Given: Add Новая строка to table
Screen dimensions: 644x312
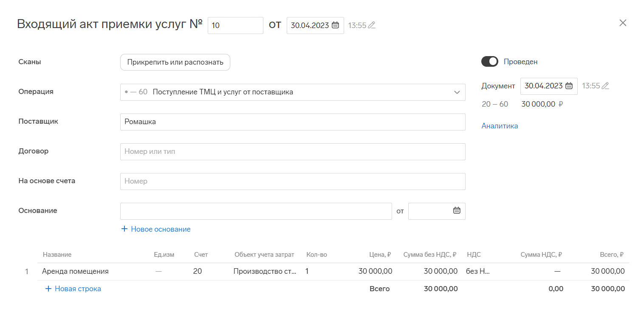Looking at the screenshot, I should coord(73,289).
